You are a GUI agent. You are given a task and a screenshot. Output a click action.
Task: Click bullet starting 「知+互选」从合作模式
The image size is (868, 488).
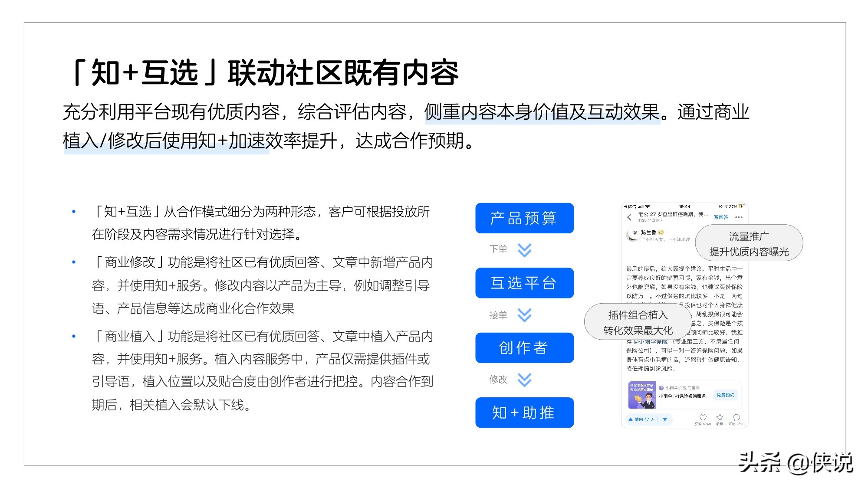tap(260, 223)
